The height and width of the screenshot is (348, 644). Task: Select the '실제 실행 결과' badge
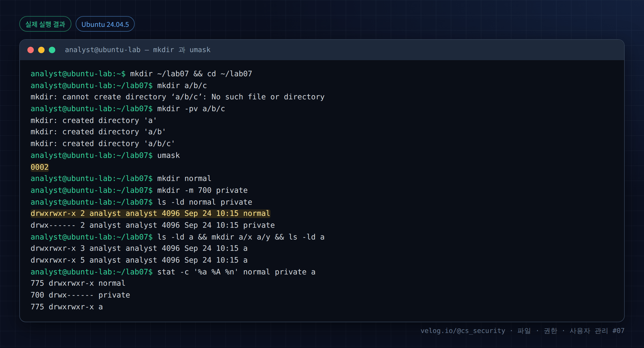click(x=45, y=24)
